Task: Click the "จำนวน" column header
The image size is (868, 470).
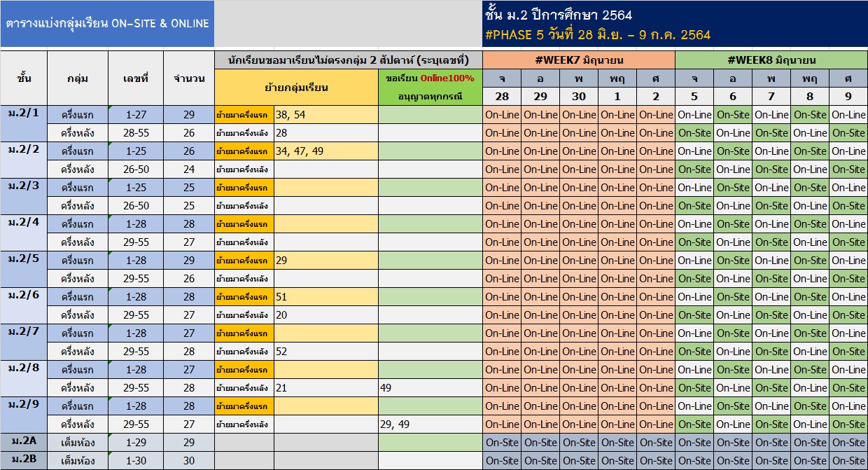Action: click(x=189, y=78)
